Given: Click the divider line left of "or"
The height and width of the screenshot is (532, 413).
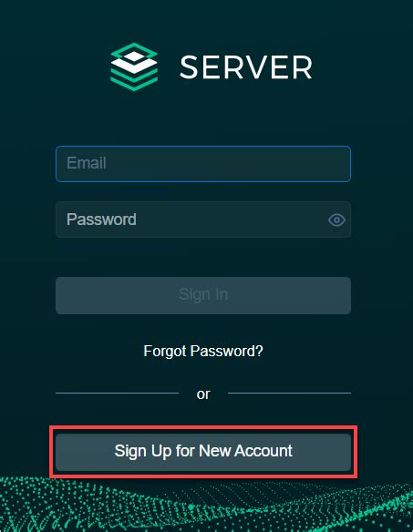Looking at the screenshot, I should pyautogui.click(x=118, y=393).
